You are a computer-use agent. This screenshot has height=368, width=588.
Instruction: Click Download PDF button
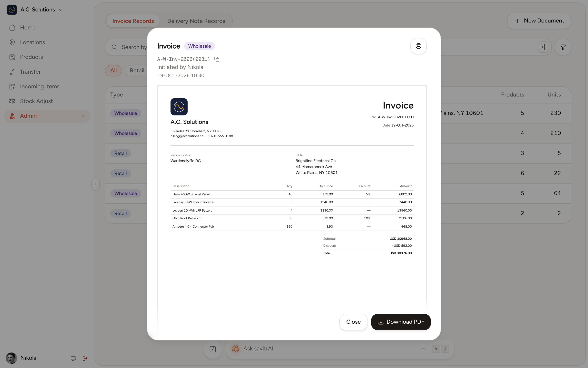click(401, 322)
